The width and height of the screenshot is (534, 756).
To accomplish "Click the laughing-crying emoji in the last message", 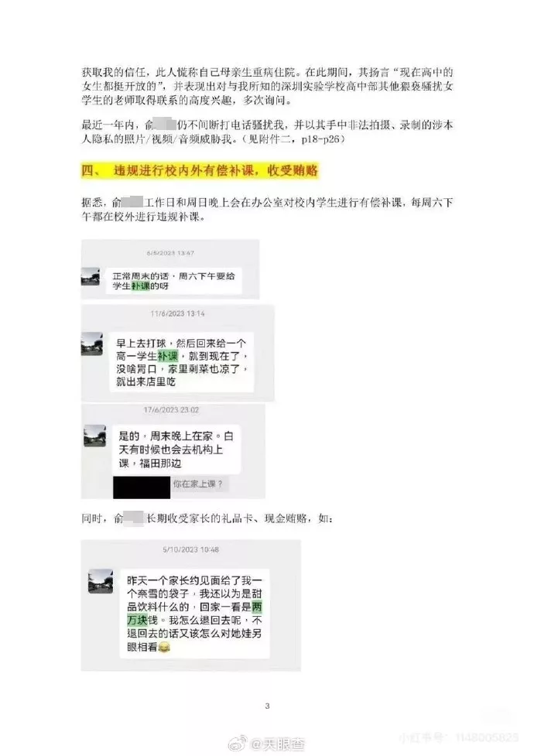I will (164, 648).
